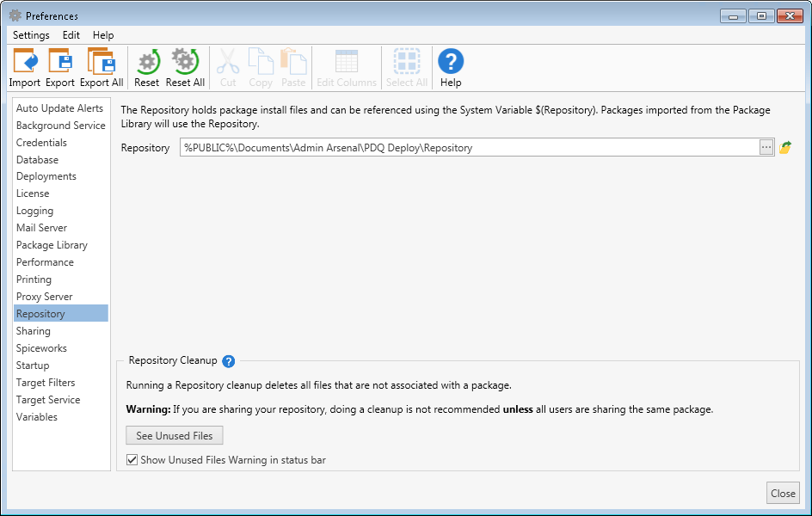Open Mail Server settings
This screenshot has height=516, width=812.
click(61, 228)
